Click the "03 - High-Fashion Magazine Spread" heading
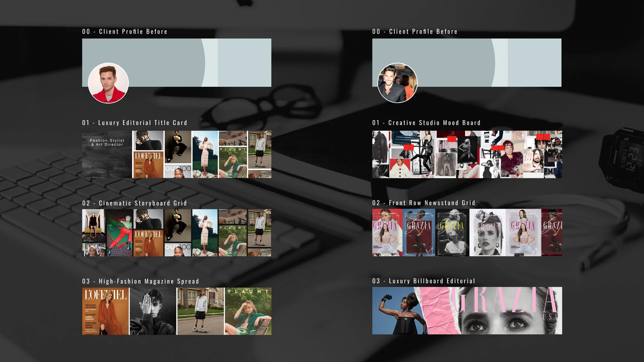 [140, 281]
